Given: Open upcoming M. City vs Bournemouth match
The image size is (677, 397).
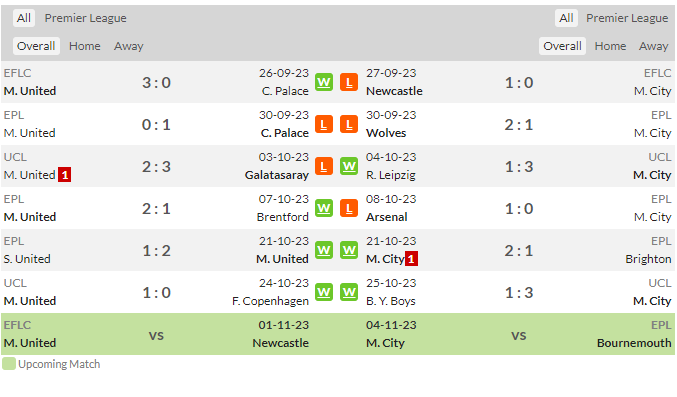Looking at the screenshot, I should click(x=519, y=334).
